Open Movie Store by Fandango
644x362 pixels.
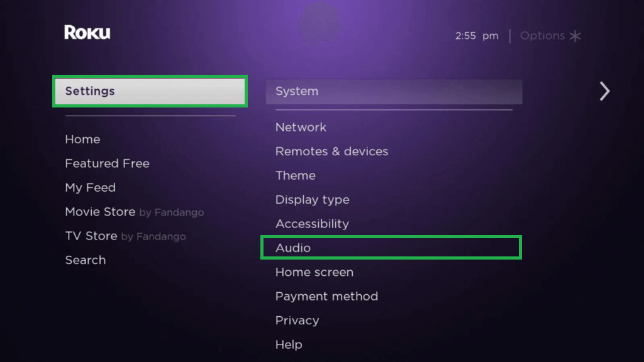click(x=135, y=212)
